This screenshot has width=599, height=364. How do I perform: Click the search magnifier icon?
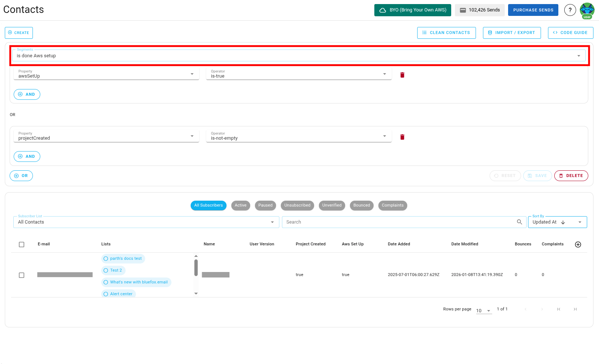click(520, 222)
